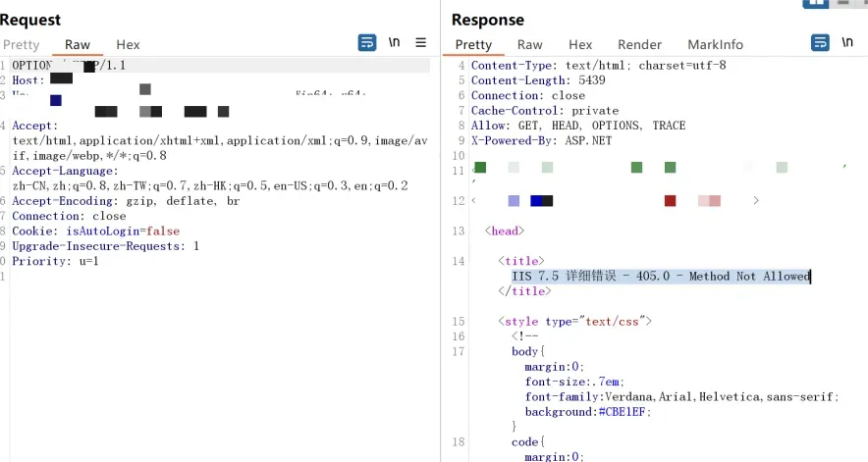Click the 'Connection: close' line in Response
This screenshot has height=462, width=868.
coord(528,95)
